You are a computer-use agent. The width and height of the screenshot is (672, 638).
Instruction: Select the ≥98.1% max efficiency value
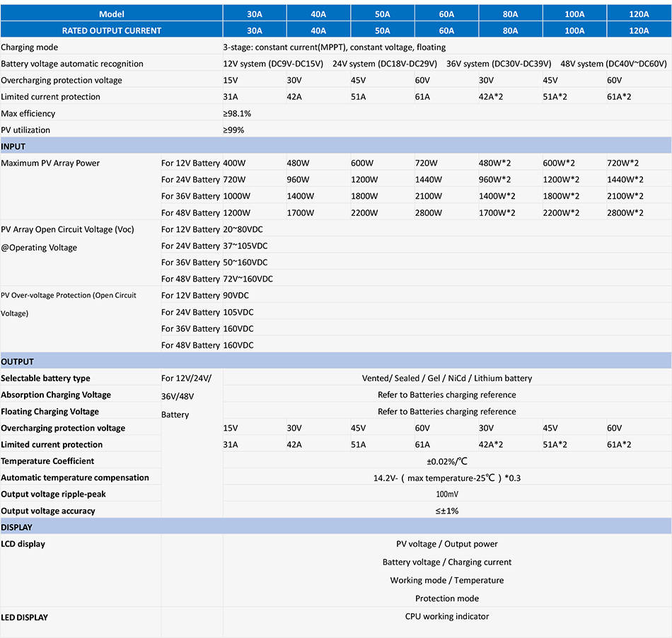pos(237,114)
